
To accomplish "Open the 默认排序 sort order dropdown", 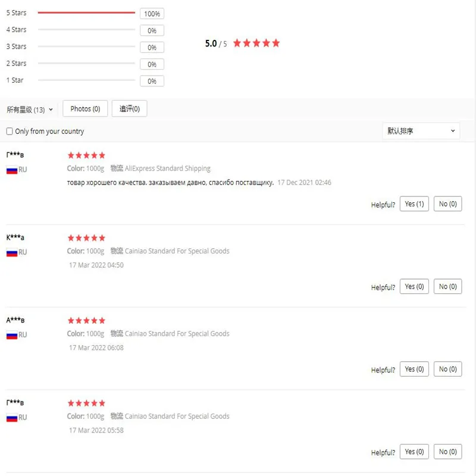I will coord(421,131).
